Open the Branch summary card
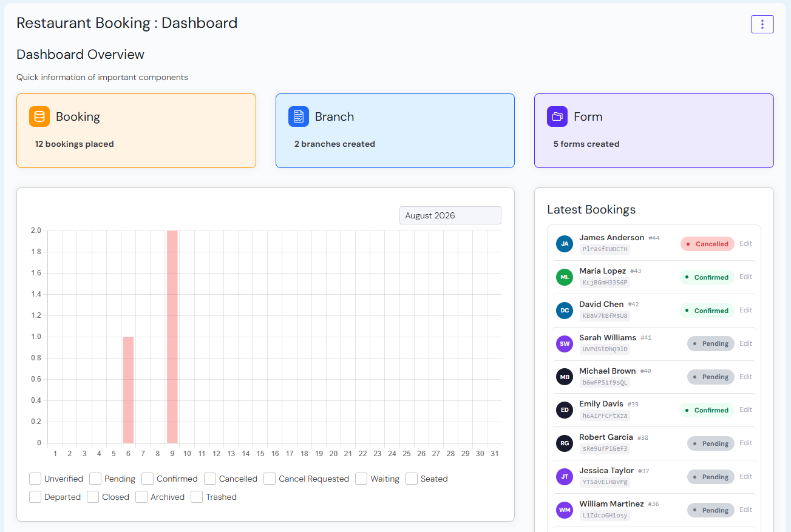The width and height of the screenshot is (791, 532). click(x=395, y=130)
